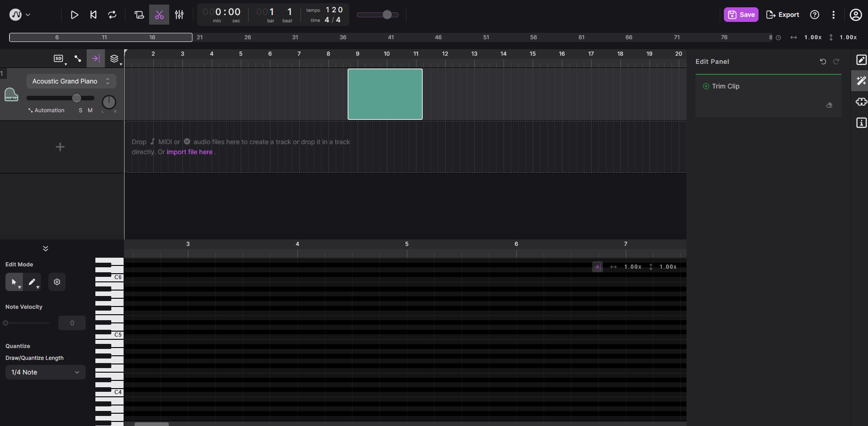868x426 pixels.
Task: Open piano roll settings gear
Action: click(x=57, y=282)
